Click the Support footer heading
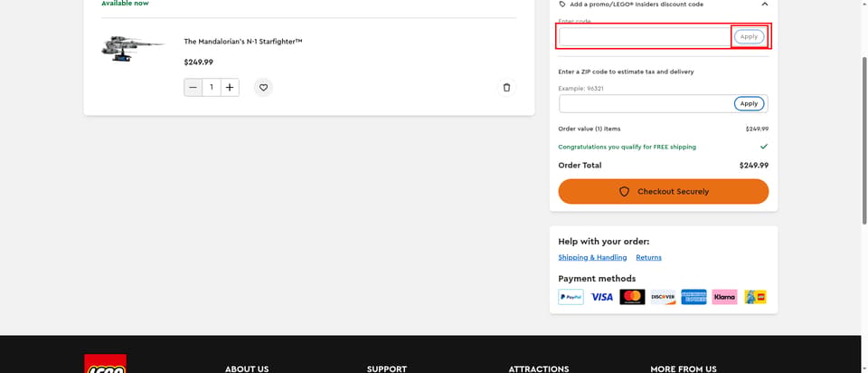Screen dimensions: 868x373 point(387,369)
